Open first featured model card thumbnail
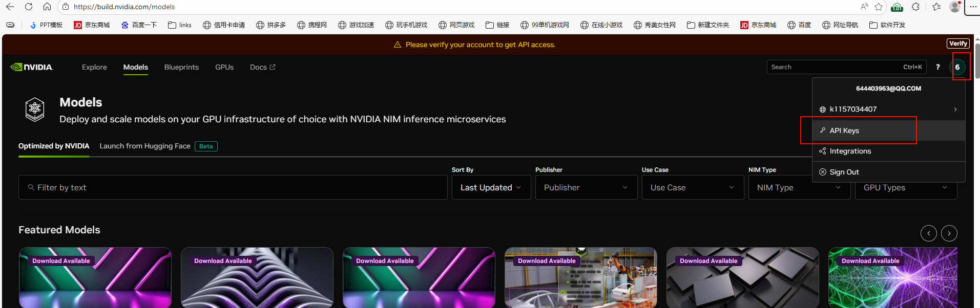Viewport: 980px width, 308px height. pyautogui.click(x=95, y=278)
